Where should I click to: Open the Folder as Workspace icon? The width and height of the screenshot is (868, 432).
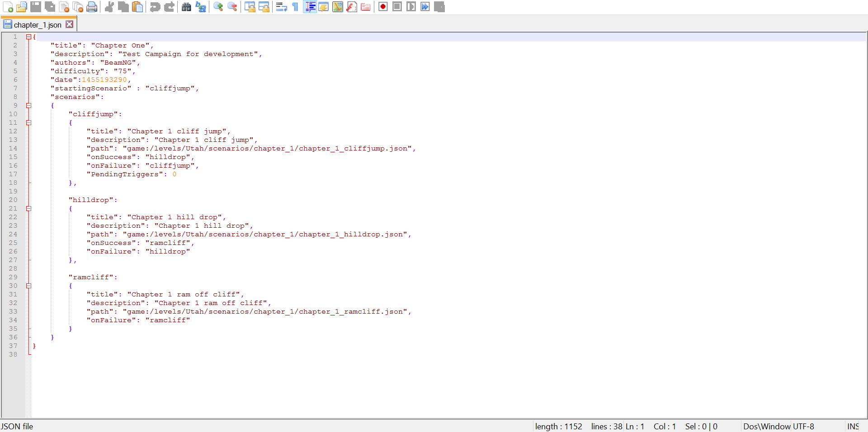pos(366,7)
